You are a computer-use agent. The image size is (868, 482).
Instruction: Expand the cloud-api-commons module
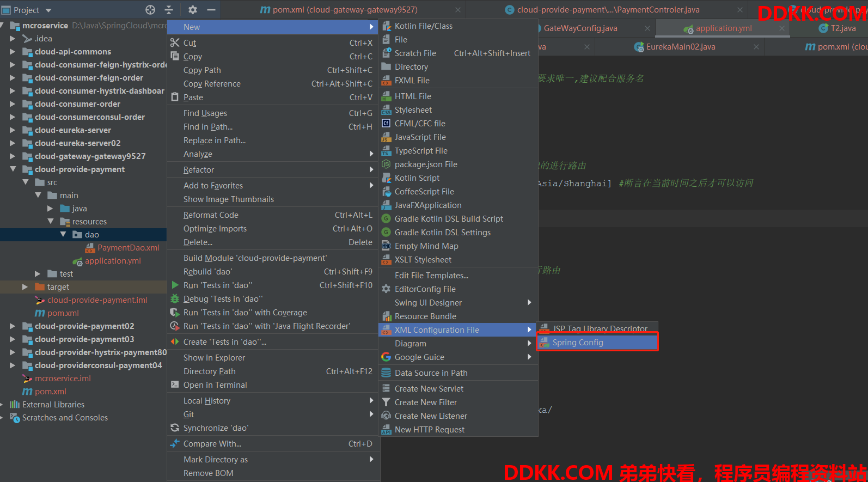pyautogui.click(x=13, y=52)
